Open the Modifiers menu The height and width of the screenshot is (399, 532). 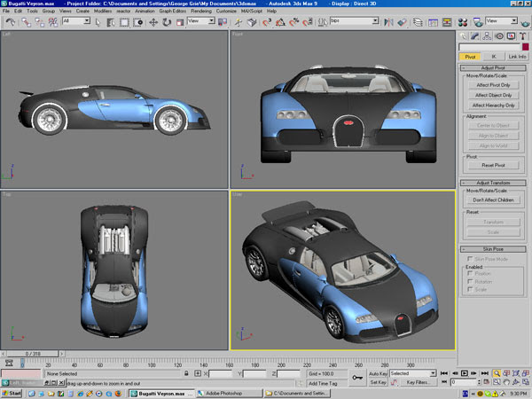(103, 11)
